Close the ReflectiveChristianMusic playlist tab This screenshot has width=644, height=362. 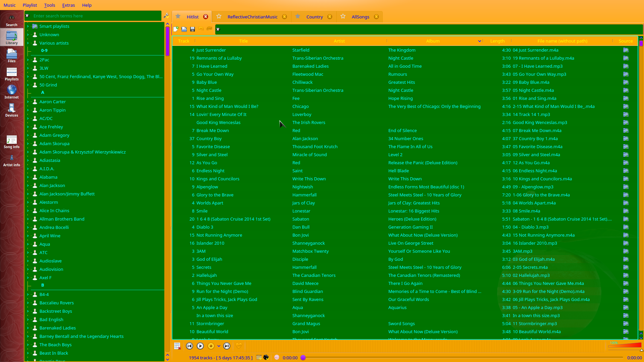click(x=284, y=17)
